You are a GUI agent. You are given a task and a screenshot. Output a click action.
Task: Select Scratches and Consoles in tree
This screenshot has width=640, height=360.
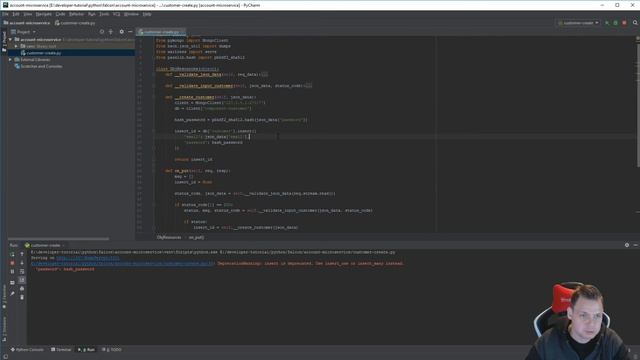(x=38, y=66)
